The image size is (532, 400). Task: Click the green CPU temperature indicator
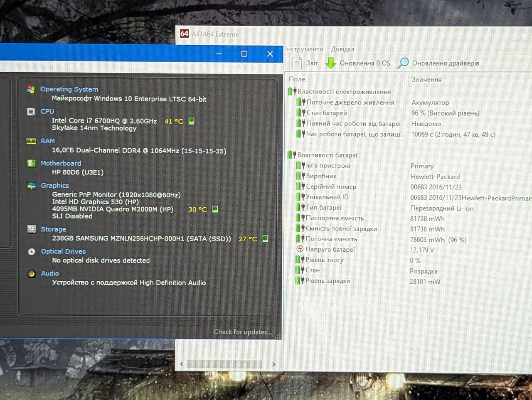pyautogui.click(x=191, y=121)
